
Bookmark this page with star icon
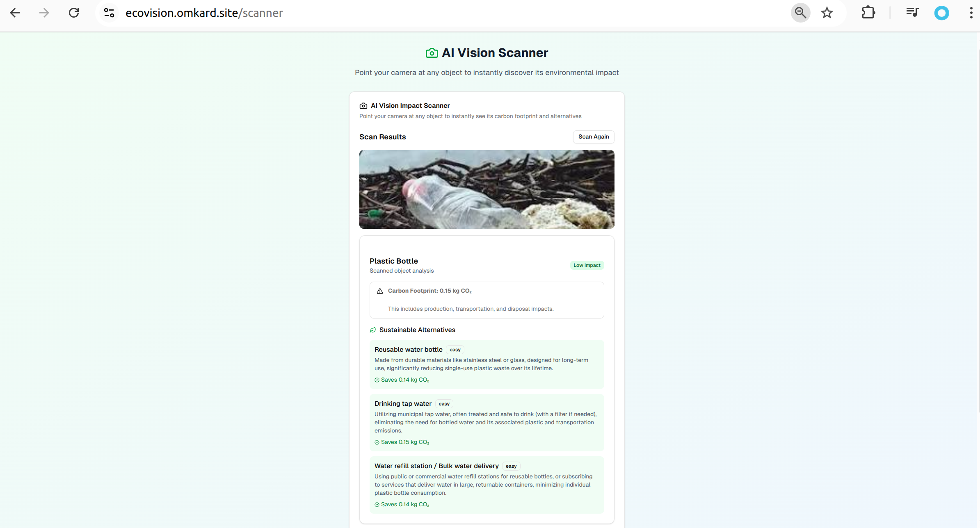[827, 13]
